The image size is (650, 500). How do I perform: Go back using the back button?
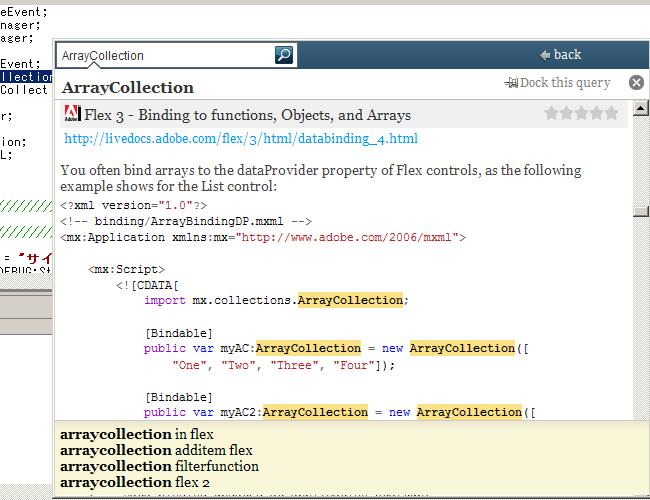560,55
